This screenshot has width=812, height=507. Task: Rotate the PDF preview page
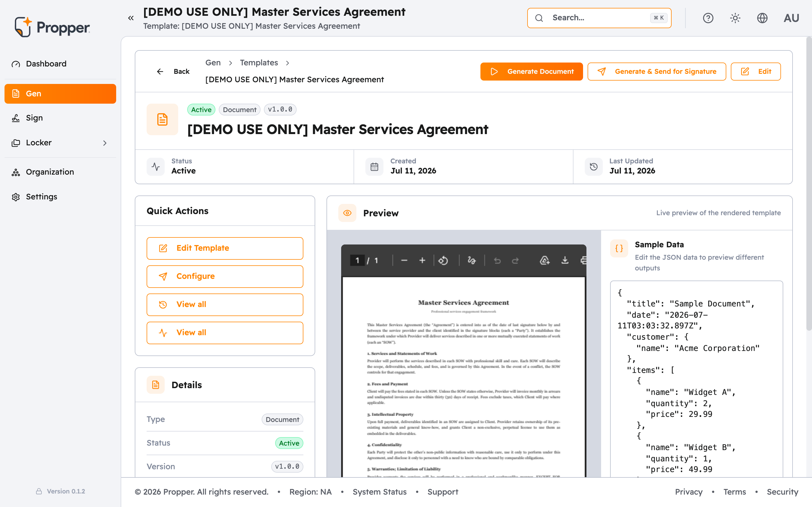point(443,261)
